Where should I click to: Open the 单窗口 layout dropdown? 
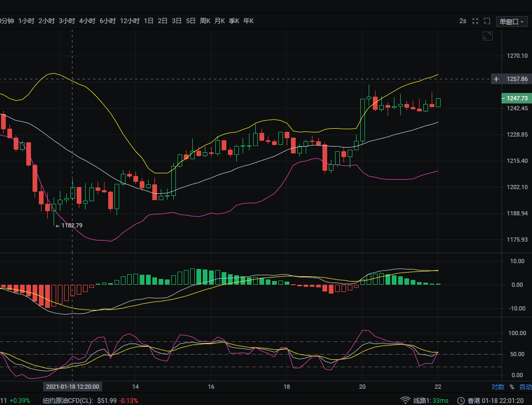click(512, 22)
